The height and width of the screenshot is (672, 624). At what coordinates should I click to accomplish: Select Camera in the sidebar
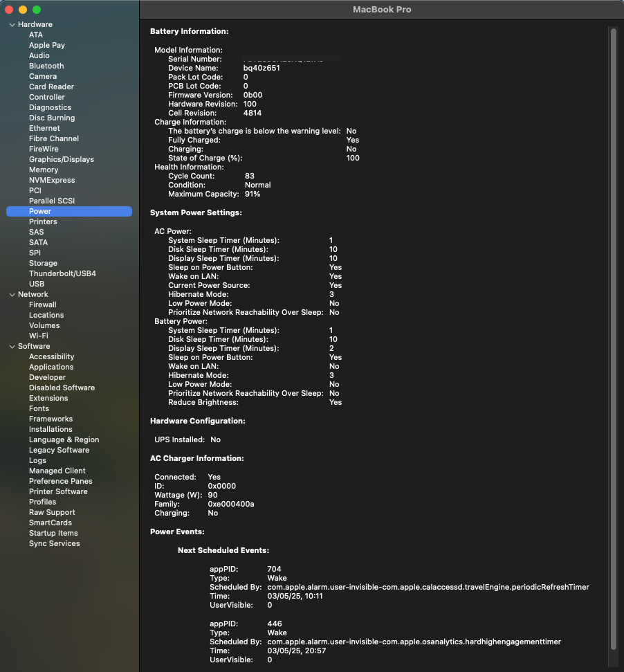[x=43, y=76]
